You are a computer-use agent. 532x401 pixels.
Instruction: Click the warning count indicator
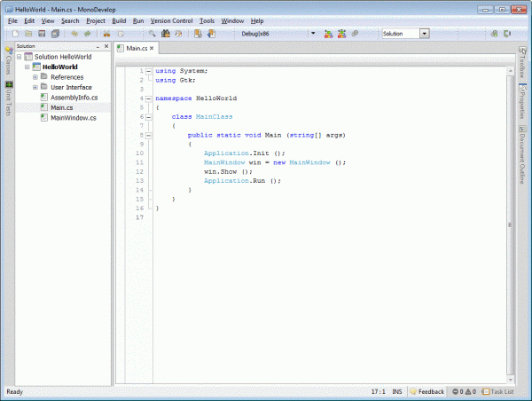[x=471, y=391]
